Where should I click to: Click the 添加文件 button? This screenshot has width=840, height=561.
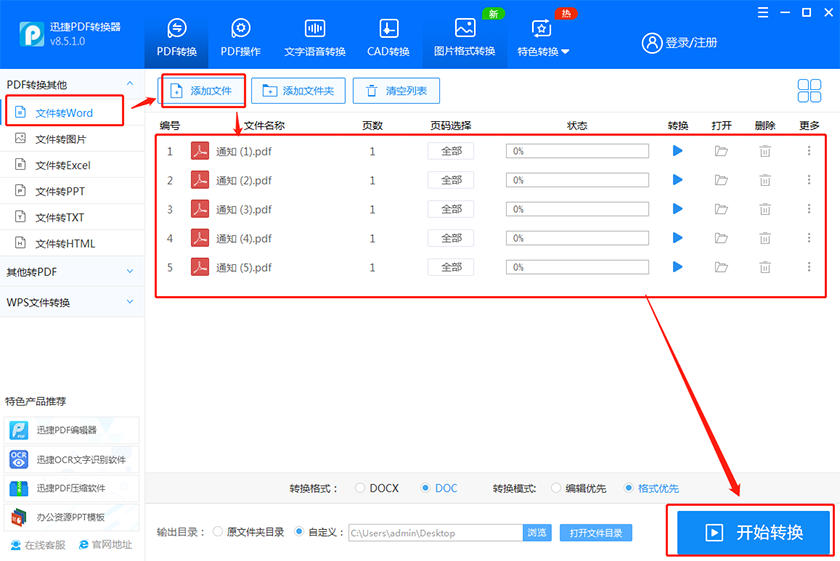(202, 91)
